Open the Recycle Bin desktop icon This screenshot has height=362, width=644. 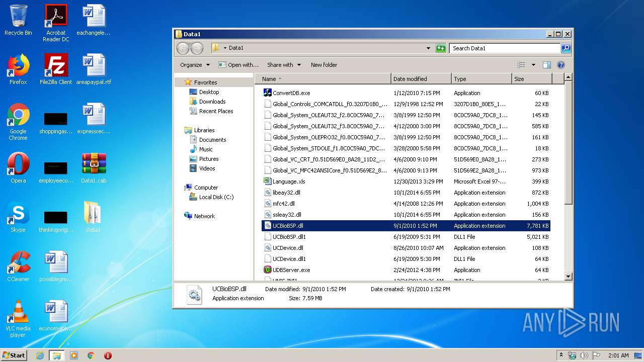pyautogui.click(x=18, y=20)
